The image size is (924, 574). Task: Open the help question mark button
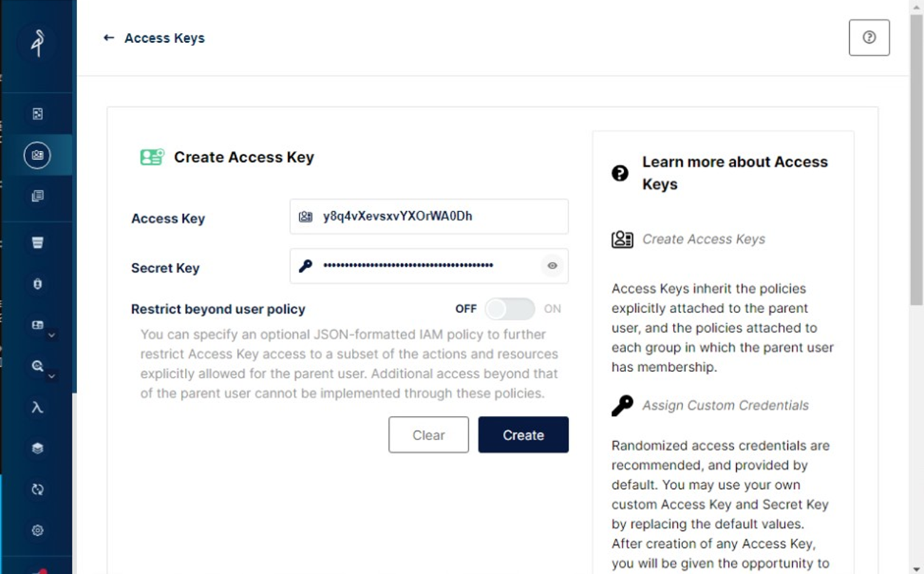869,38
